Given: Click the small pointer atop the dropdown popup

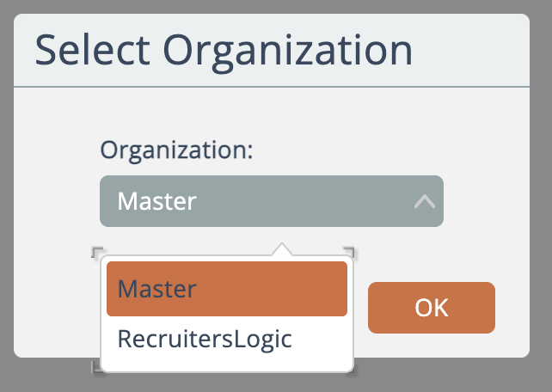Looking at the screenshot, I should coord(280,250).
